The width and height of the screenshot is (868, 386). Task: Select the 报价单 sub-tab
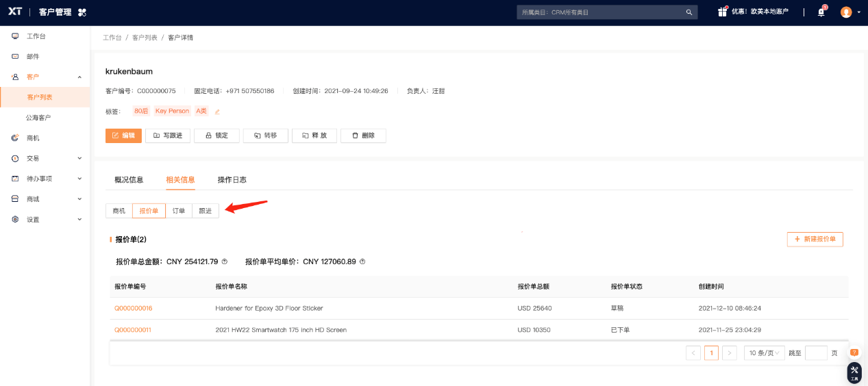point(149,211)
